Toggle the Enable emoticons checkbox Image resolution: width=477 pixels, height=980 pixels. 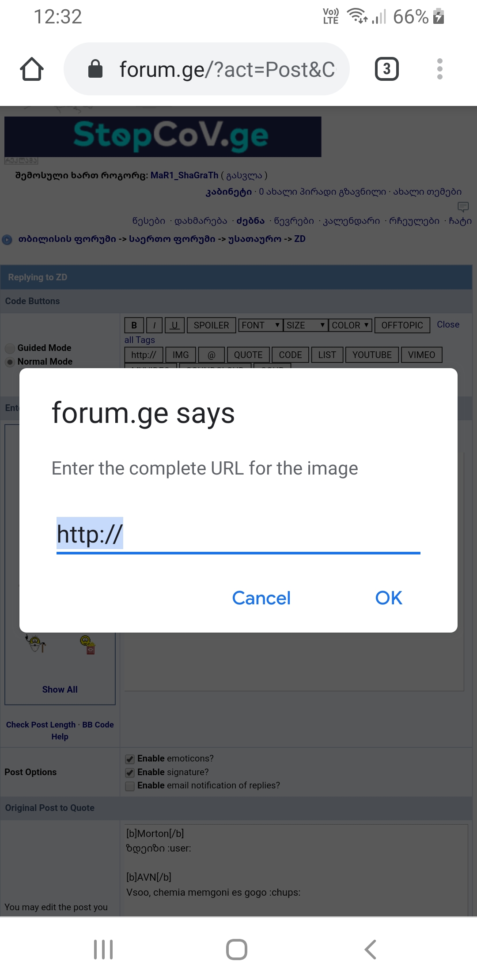pos(130,759)
